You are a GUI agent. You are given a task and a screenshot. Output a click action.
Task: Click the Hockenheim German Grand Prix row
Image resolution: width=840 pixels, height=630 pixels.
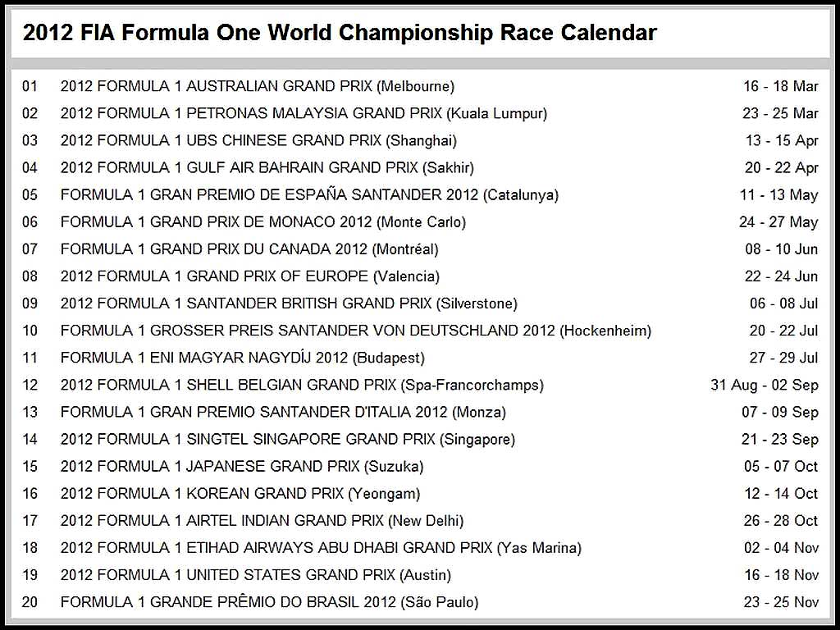coord(355,331)
